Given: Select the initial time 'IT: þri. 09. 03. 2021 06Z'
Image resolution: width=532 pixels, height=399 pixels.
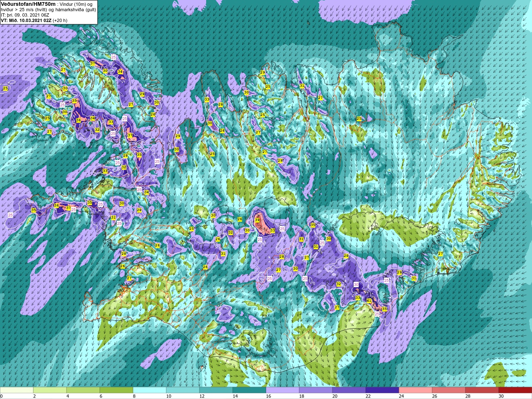Looking at the screenshot, I should coord(25,15).
